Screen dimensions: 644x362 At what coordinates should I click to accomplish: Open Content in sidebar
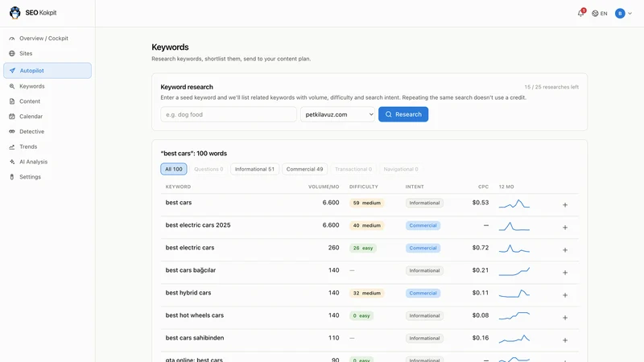point(47,101)
